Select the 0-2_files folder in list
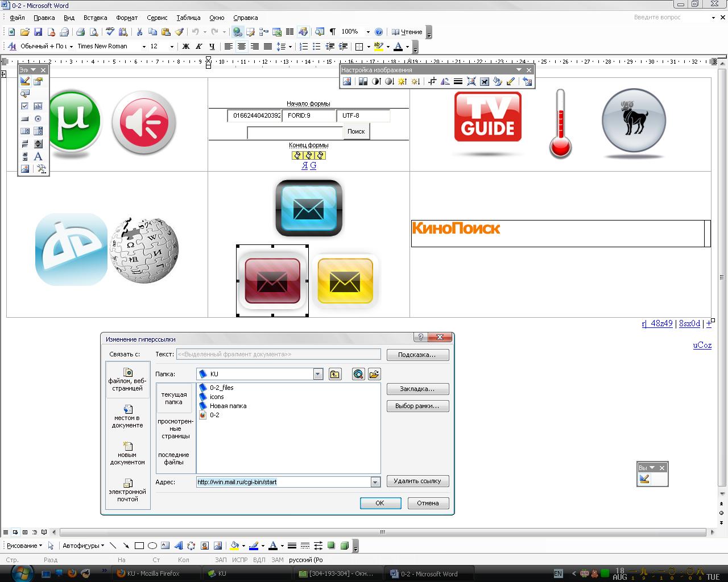Image resolution: width=728 pixels, height=582 pixels. tap(221, 388)
